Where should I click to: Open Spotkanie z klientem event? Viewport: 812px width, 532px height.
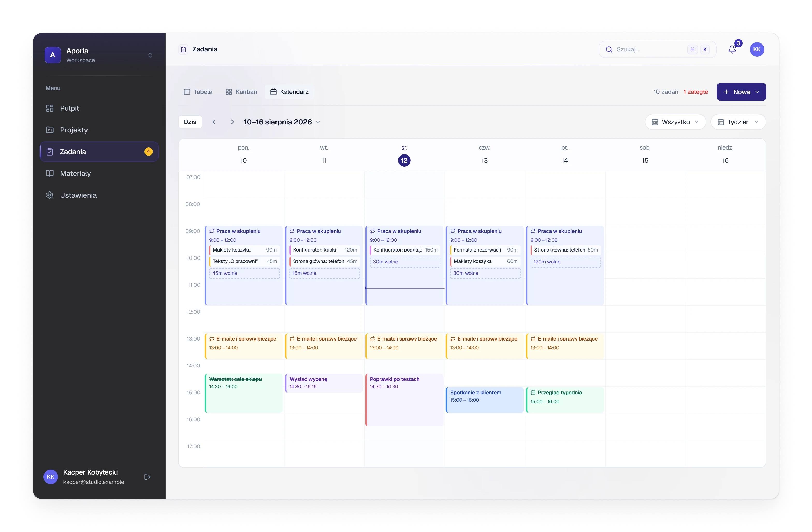(484, 400)
